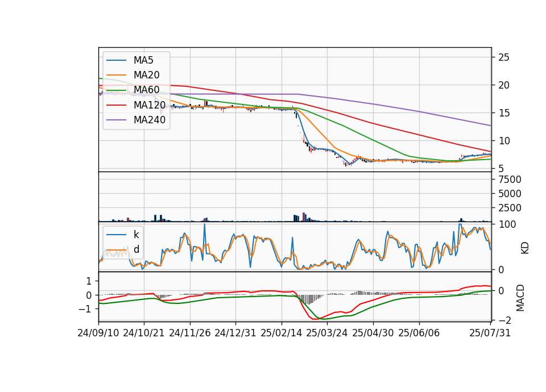Click the MACD left axis value 1
Viewport: 546px width, 392px height.
click(89, 281)
